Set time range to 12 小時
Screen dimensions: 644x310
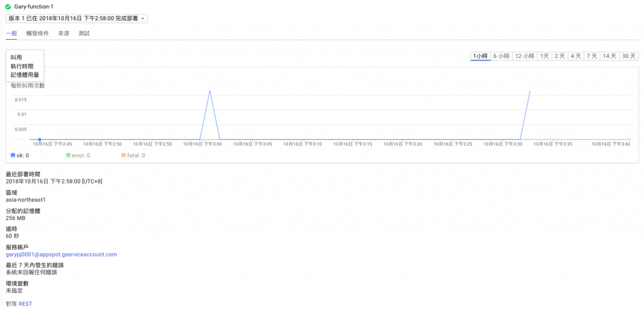pos(525,56)
